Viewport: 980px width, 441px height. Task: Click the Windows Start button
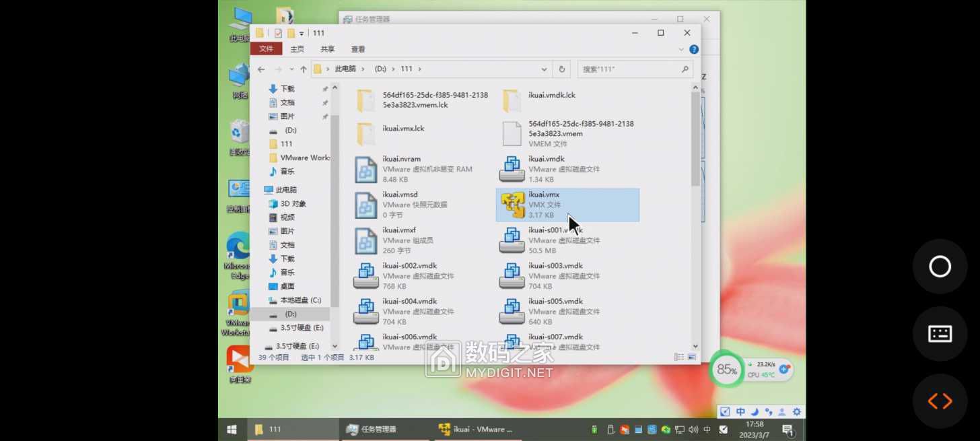pos(232,430)
